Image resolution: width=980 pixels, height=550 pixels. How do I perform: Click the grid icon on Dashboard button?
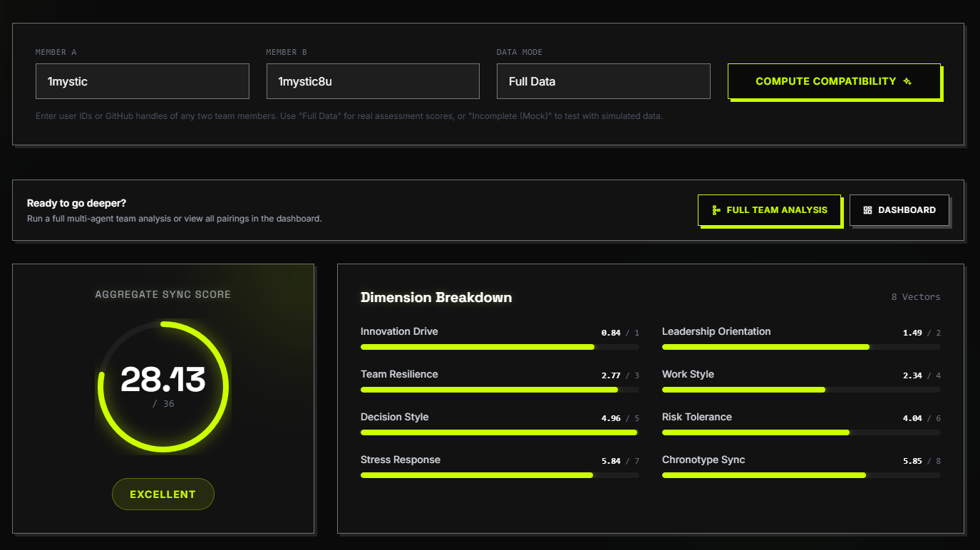pos(867,210)
